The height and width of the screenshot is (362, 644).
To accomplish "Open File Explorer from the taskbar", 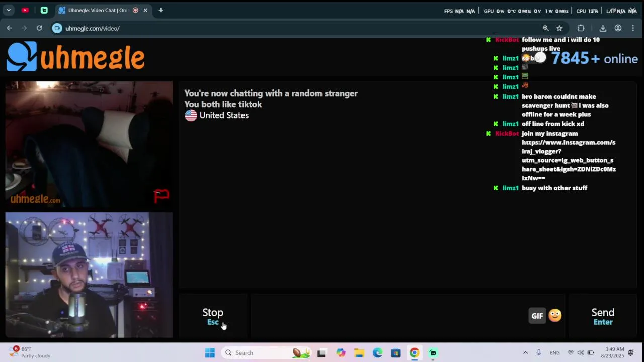I will click(359, 353).
